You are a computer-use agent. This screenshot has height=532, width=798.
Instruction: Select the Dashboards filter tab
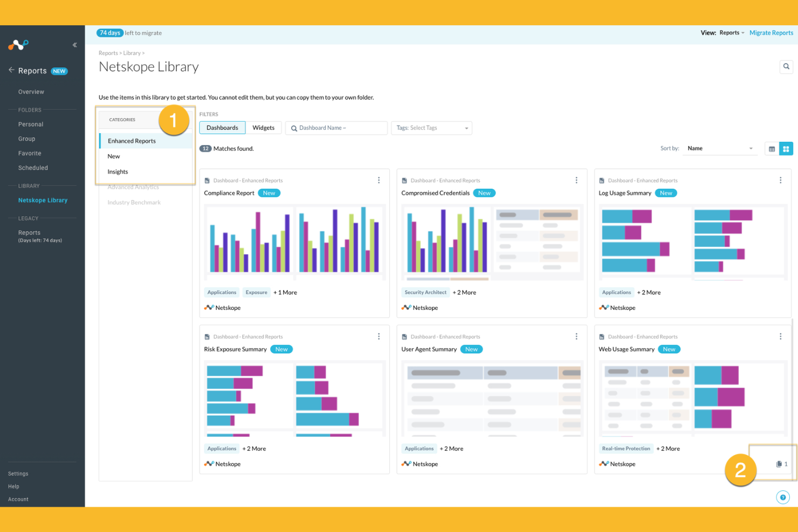click(x=222, y=128)
